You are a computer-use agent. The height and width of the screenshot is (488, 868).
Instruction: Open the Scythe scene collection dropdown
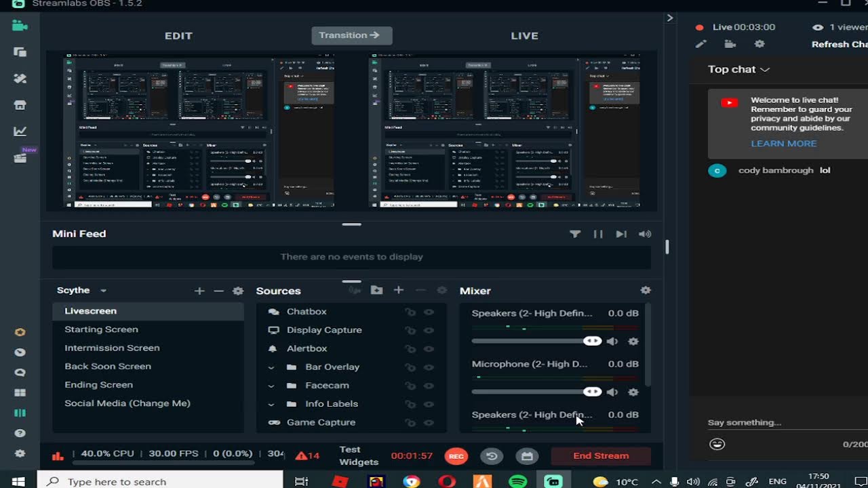[82, 290]
